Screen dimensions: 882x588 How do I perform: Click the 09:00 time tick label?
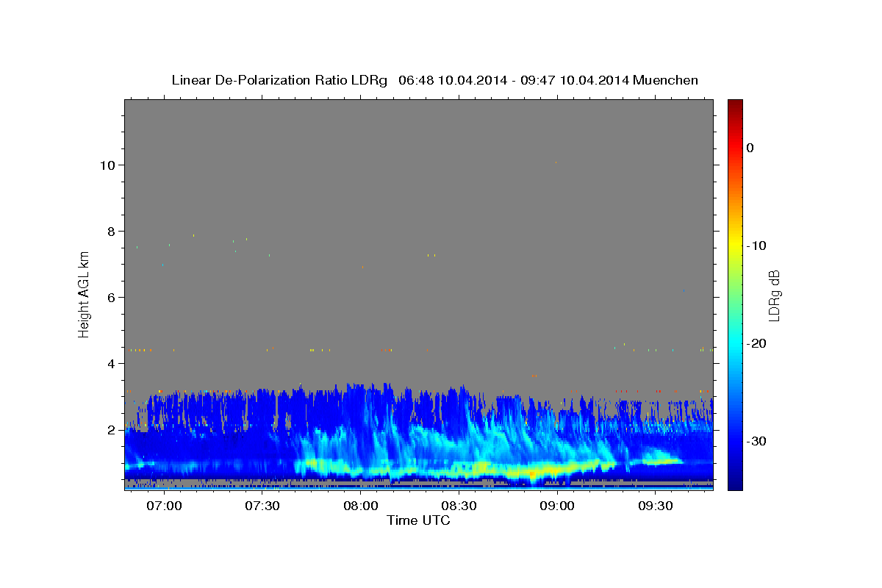coord(557,506)
